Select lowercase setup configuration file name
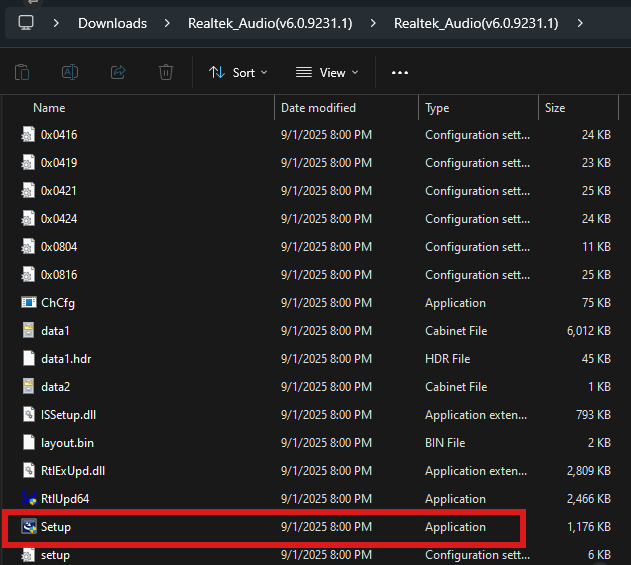The image size is (631, 565). [56, 555]
